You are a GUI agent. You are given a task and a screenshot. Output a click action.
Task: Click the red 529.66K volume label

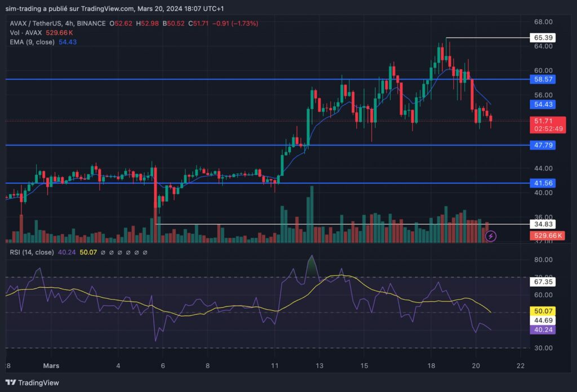tap(548, 235)
